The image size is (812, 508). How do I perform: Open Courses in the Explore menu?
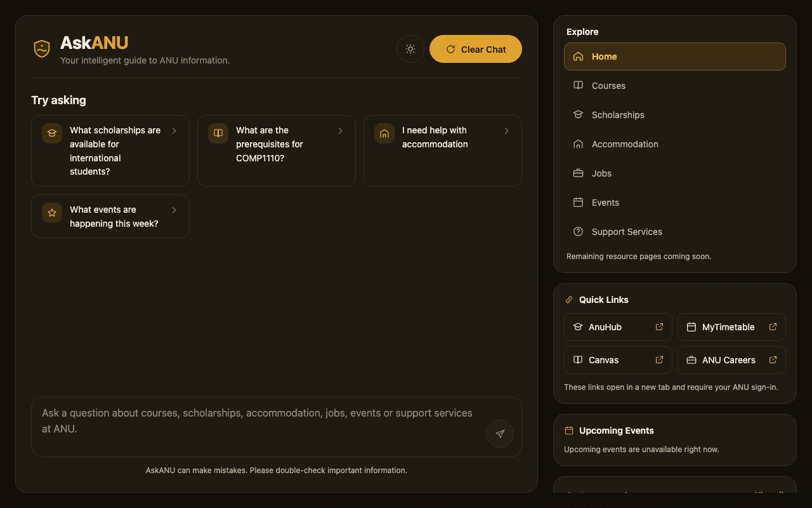675,86
